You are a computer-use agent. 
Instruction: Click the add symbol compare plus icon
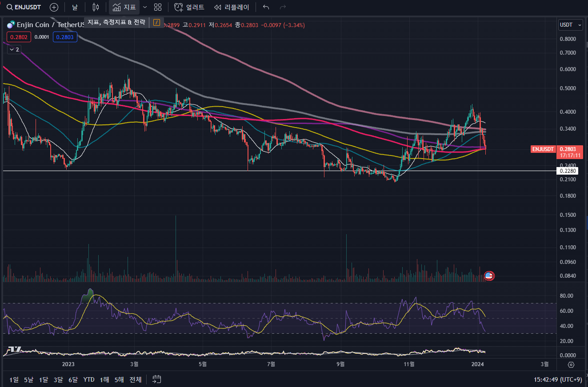(x=54, y=7)
